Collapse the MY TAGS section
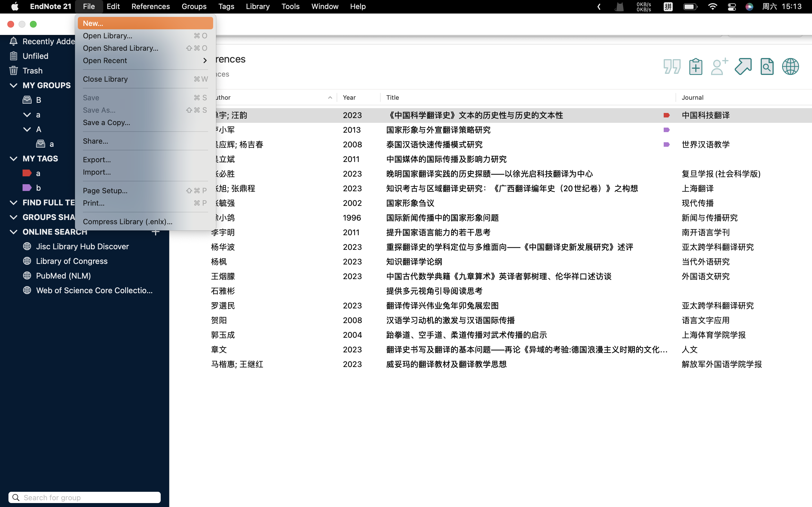Screen dimensions: 812x507 [x=14, y=159]
